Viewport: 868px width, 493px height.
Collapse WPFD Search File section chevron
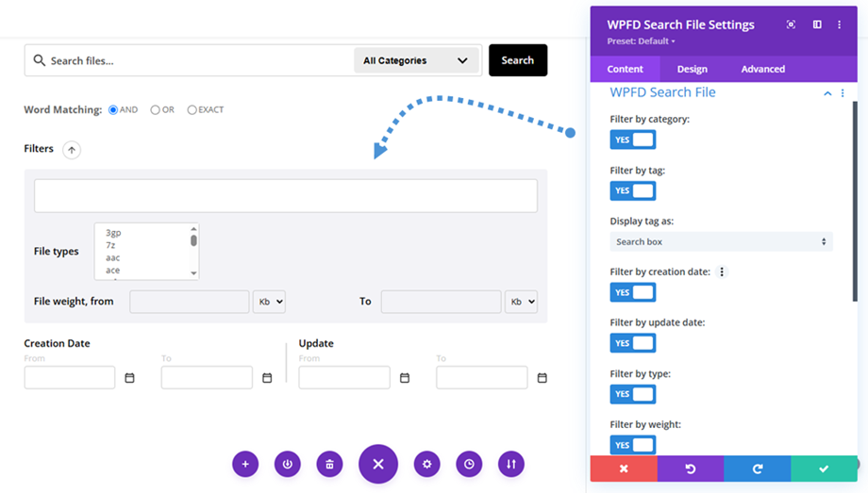click(827, 93)
